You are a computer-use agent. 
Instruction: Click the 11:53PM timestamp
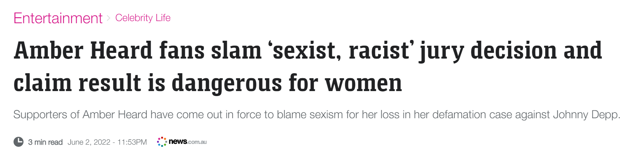click(132, 142)
